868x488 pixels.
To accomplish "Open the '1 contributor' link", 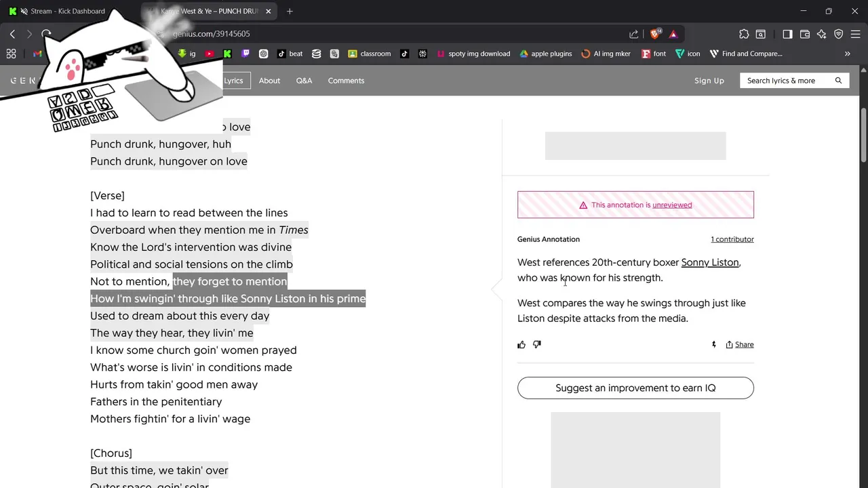I will [x=732, y=239].
